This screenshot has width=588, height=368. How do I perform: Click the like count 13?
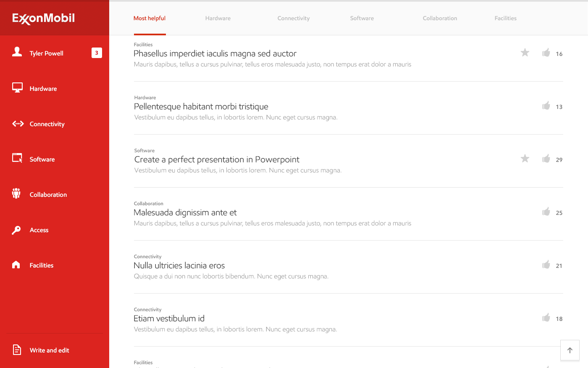pyautogui.click(x=559, y=107)
